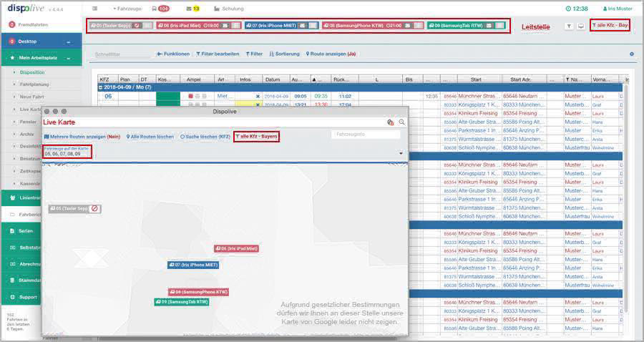The height and width of the screenshot is (342, 644).
Task: Click Filter bearbeiten in toolbar
Action: [x=217, y=54]
